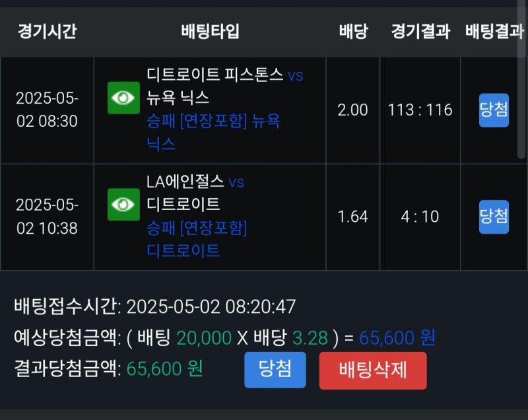Click the green eye icon for LA에인절스 match
528x420 pixels.
click(x=123, y=205)
